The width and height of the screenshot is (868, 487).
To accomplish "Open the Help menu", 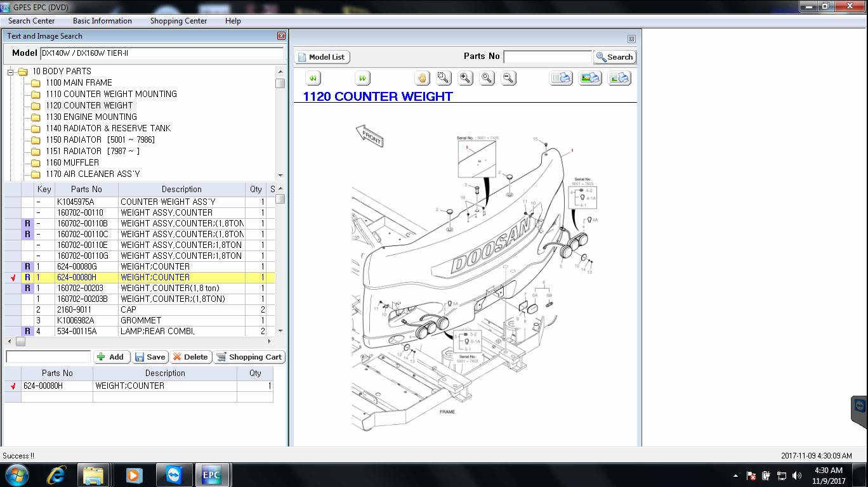I will click(233, 21).
